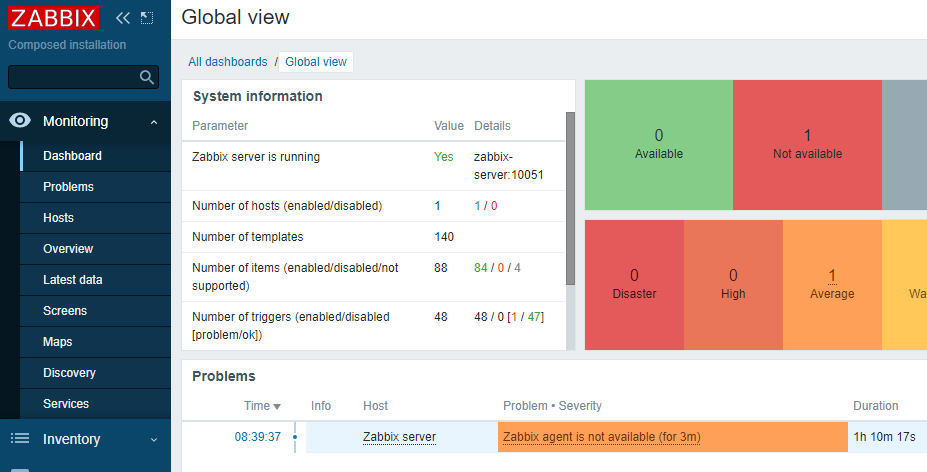Image resolution: width=927 pixels, height=472 pixels.
Task: Open problem time 08:39:37 link
Action: pos(258,437)
